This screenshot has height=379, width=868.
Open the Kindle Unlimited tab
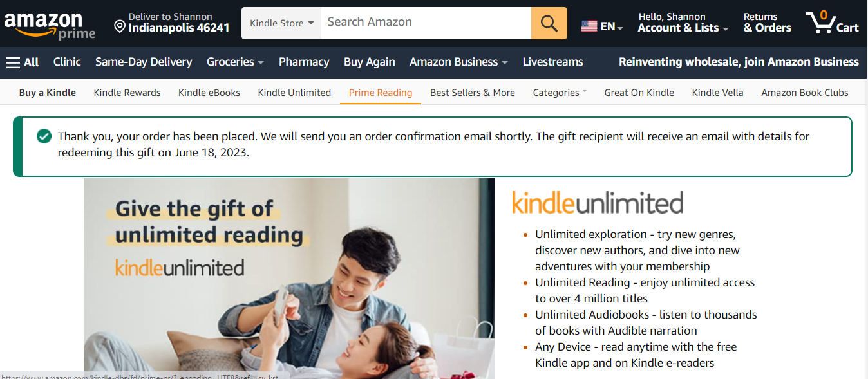(x=294, y=93)
